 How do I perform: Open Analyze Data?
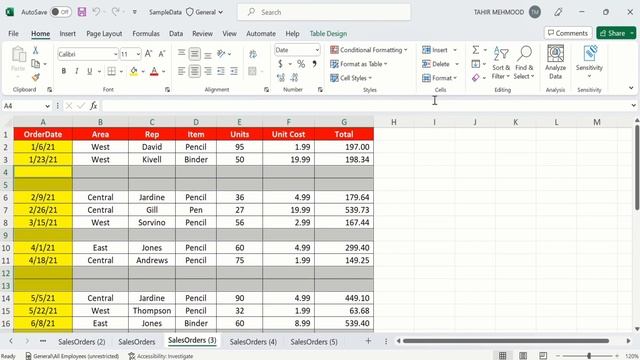pyautogui.click(x=555, y=62)
